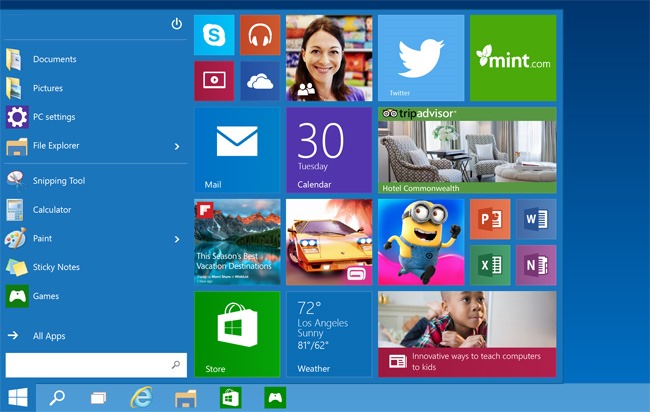This screenshot has height=412, width=650.
Task: Expand the Paint jump list arrow
Action: (x=177, y=239)
